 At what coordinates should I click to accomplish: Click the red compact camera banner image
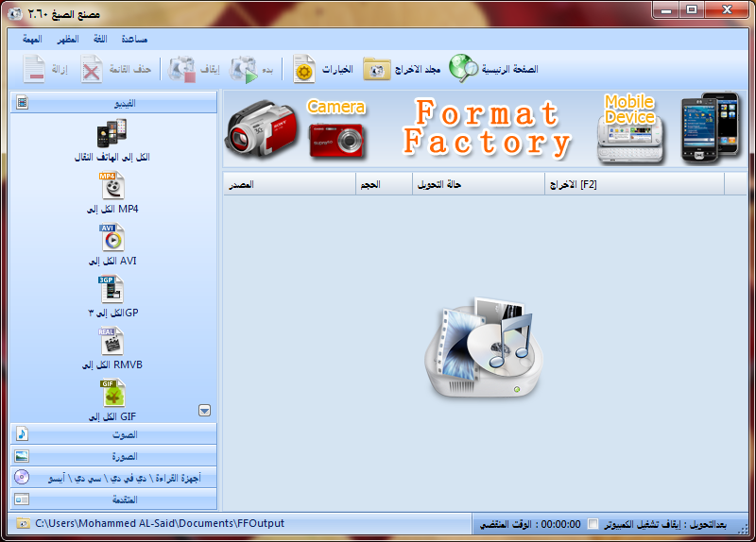tap(336, 140)
